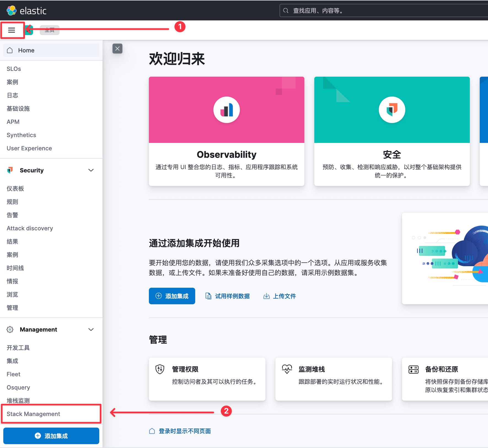Open Stack Management in sidebar
Viewport: 488px width, 448px height.
pos(33,414)
